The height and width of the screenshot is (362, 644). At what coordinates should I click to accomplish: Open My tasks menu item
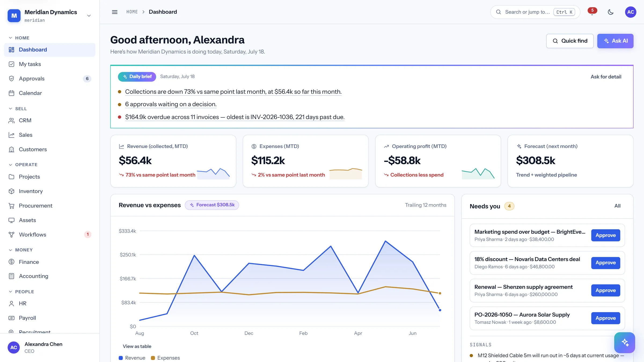[x=50, y=64]
